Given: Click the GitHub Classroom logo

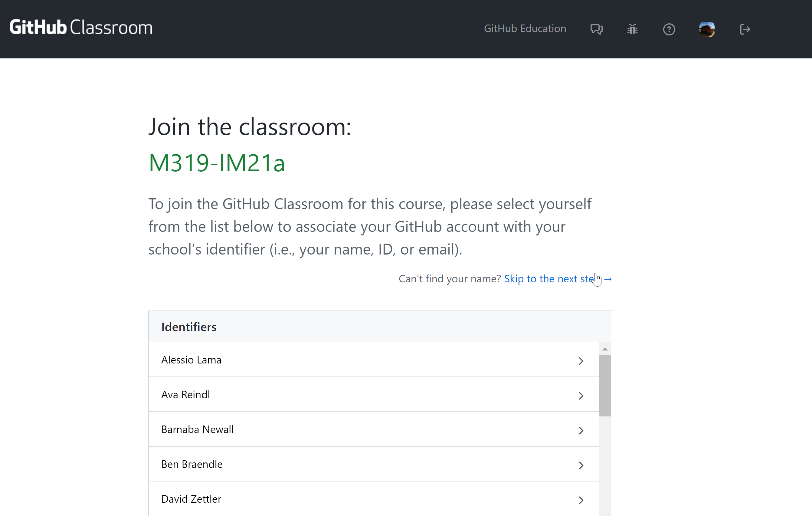Looking at the screenshot, I should tap(81, 28).
